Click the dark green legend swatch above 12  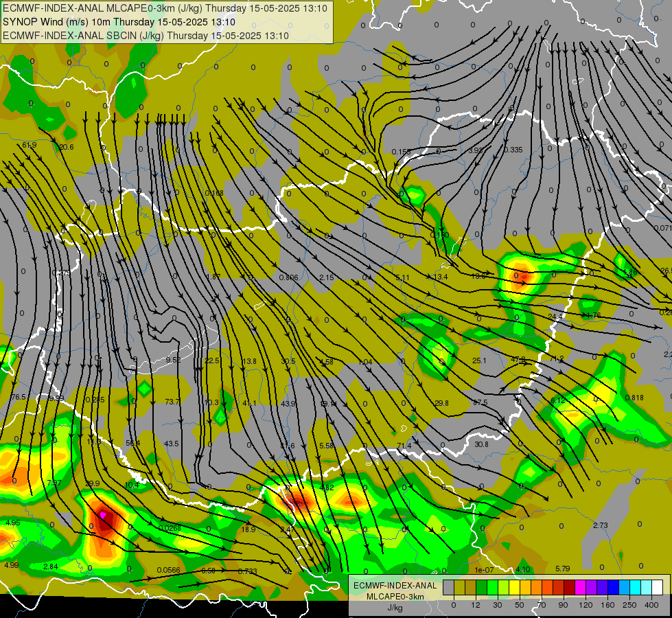pos(482,587)
